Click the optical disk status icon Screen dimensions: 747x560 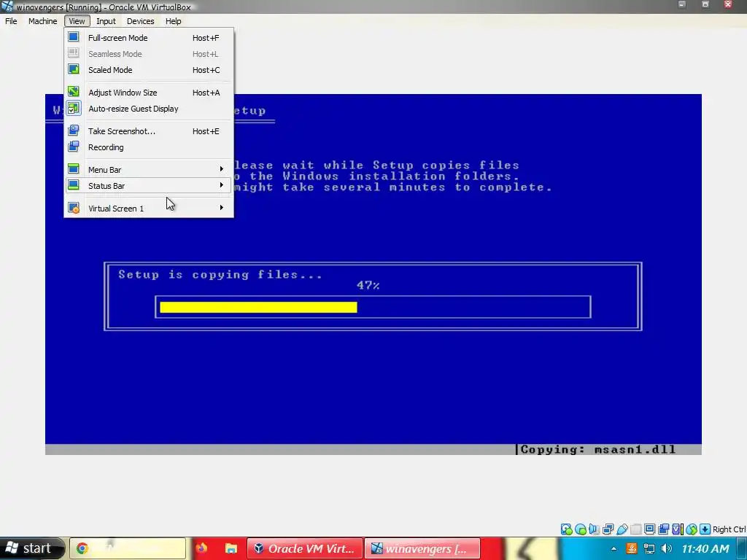(x=580, y=529)
